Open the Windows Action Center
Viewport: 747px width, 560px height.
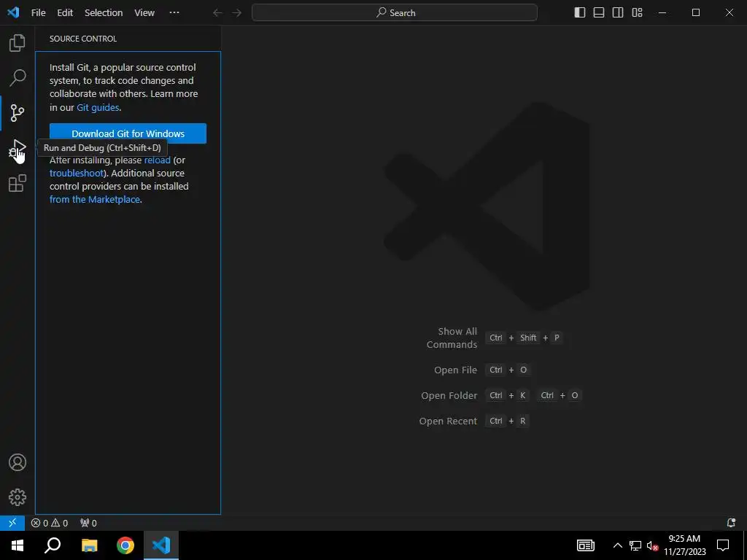coord(723,545)
